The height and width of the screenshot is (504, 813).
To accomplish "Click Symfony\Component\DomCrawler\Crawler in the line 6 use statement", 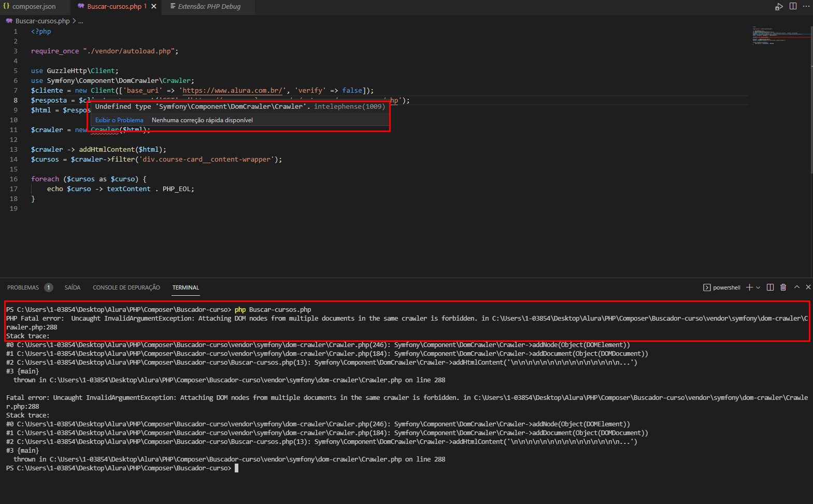I will point(119,81).
